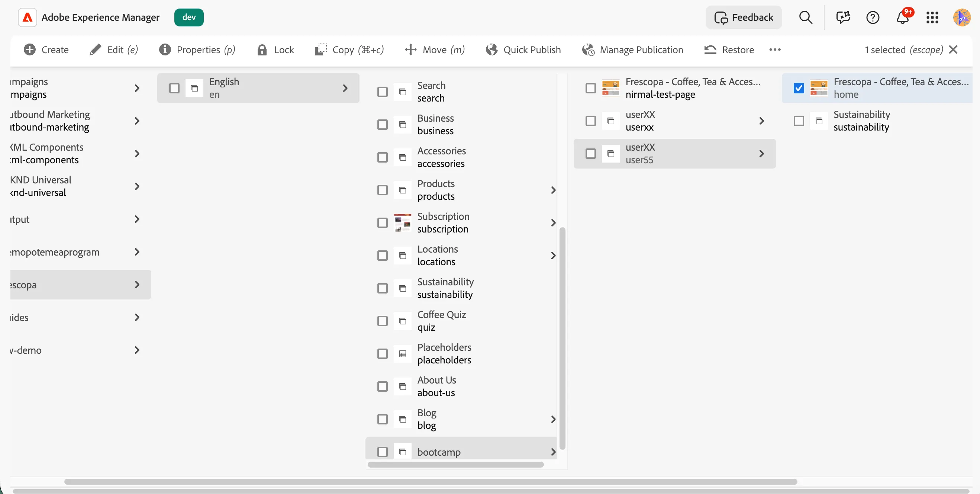980x494 pixels.
Task: Click the Feedback button
Action: 744,17
